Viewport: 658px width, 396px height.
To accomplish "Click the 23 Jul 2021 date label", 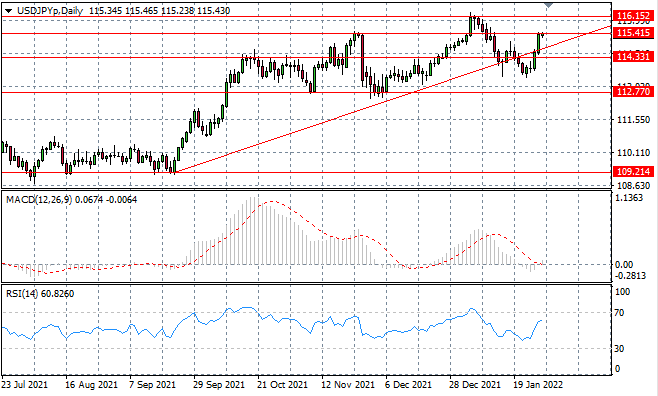I will pyautogui.click(x=24, y=385).
